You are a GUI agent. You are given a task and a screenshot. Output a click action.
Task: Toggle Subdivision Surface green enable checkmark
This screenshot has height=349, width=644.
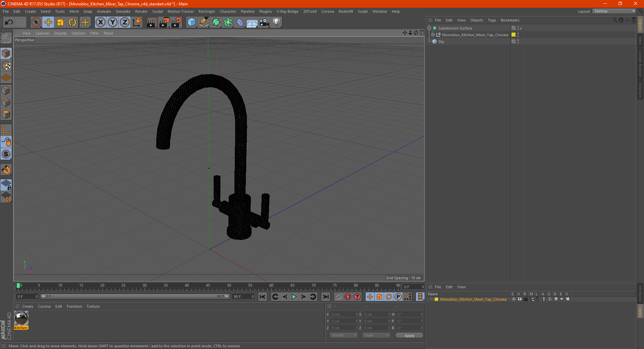point(521,28)
